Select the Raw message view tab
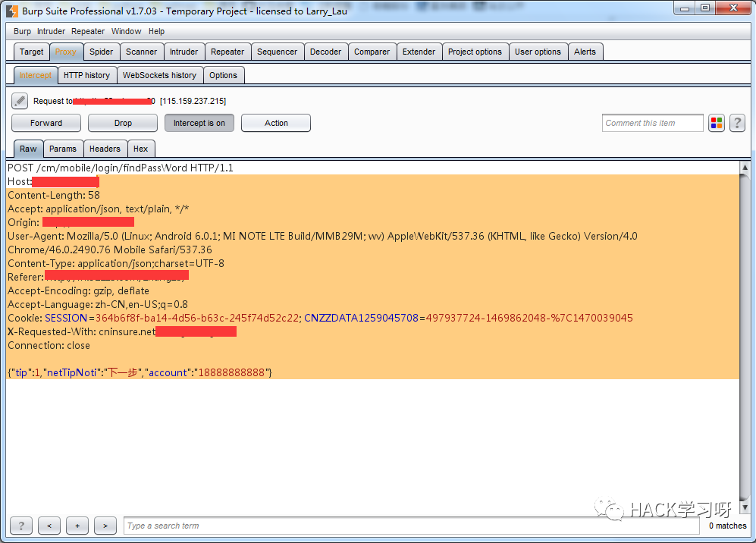Image resolution: width=756 pixels, height=543 pixels. [28, 149]
